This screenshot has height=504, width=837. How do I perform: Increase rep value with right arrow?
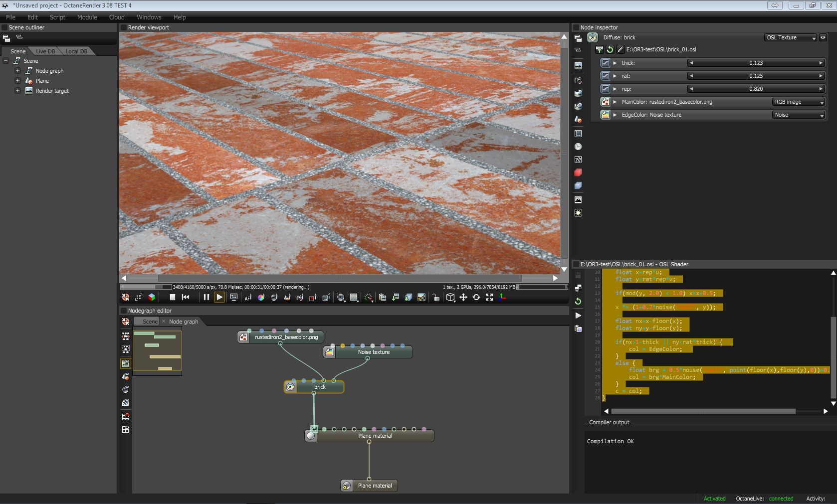point(821,89)
